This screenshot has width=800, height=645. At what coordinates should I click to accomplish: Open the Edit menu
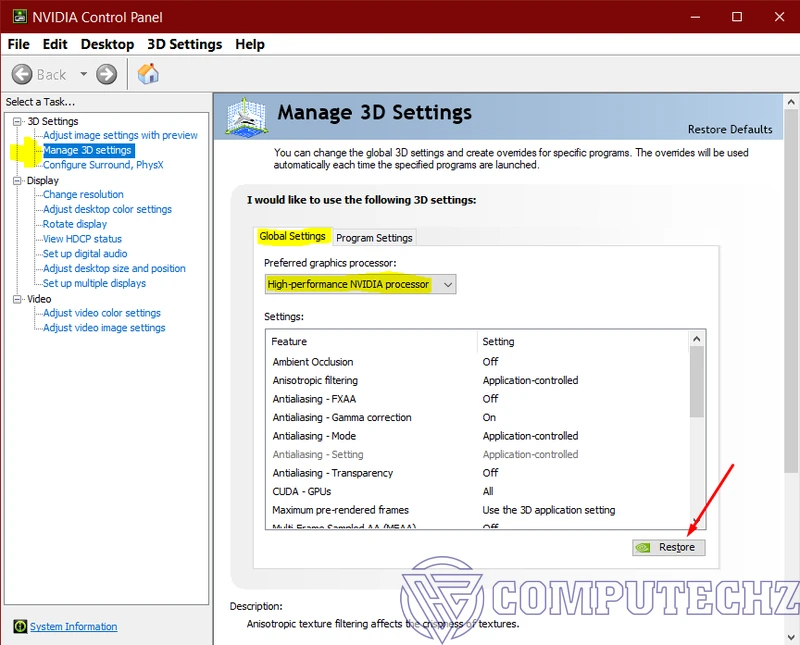coord(55,44)
